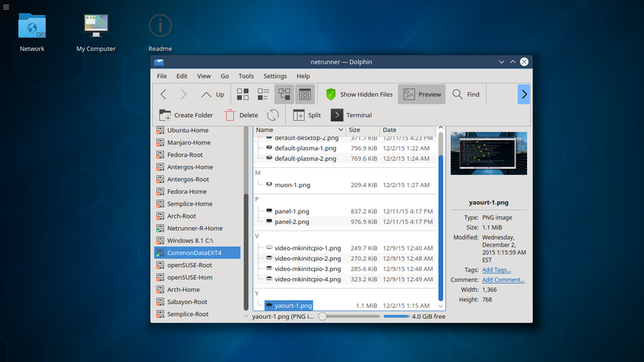Expand the toolbar overflow arrow
This screenshot has height=362, width=644.
(524, 94)
